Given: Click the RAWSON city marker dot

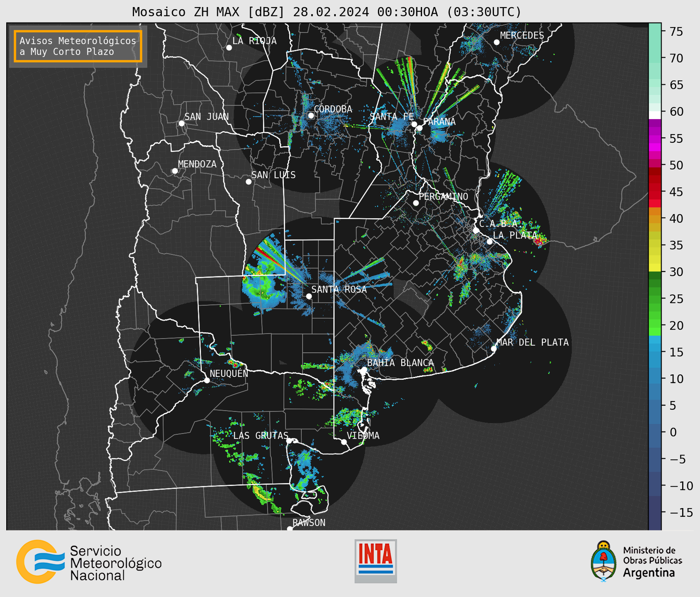Looking at the screenshot, I should (290, 529).
